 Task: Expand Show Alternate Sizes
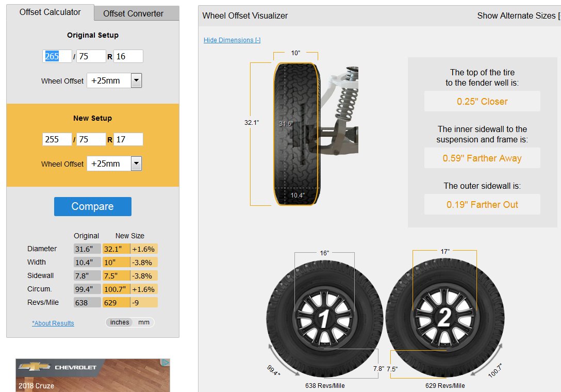(519, 16)
